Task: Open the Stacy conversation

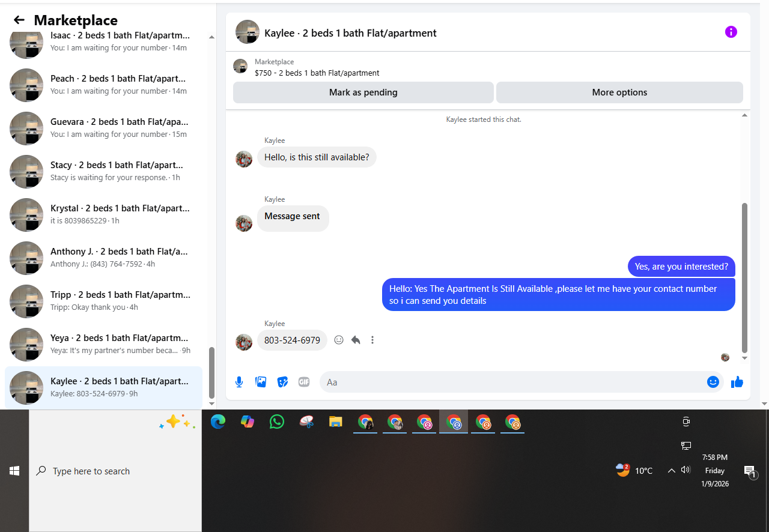Action: click(103, 172)
